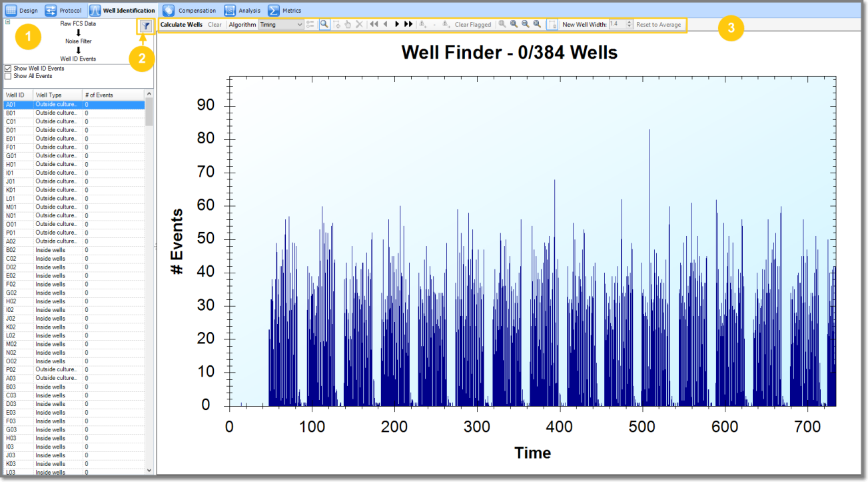Click Reset to Average
868x482 pixels.
(658, 25)
